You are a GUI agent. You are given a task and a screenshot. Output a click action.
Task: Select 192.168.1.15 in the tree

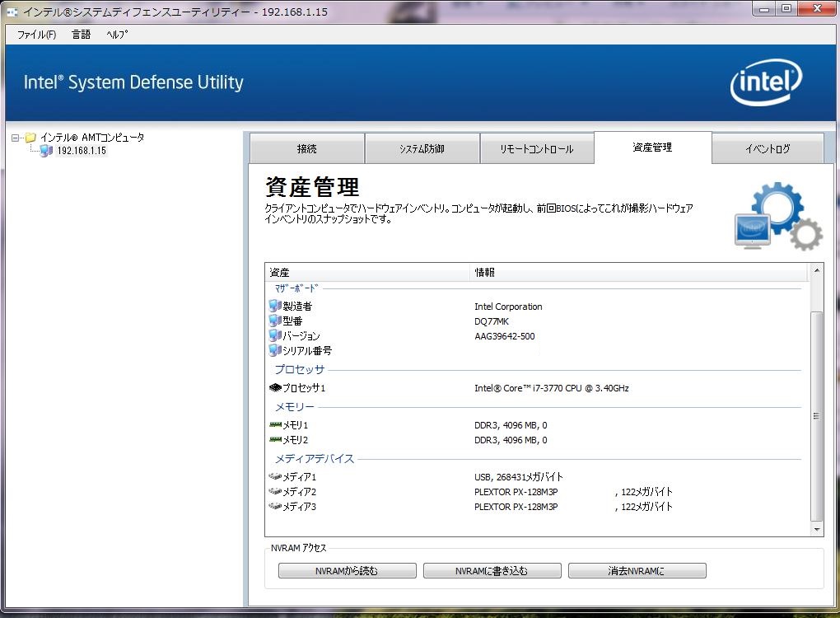coord(82,151)
